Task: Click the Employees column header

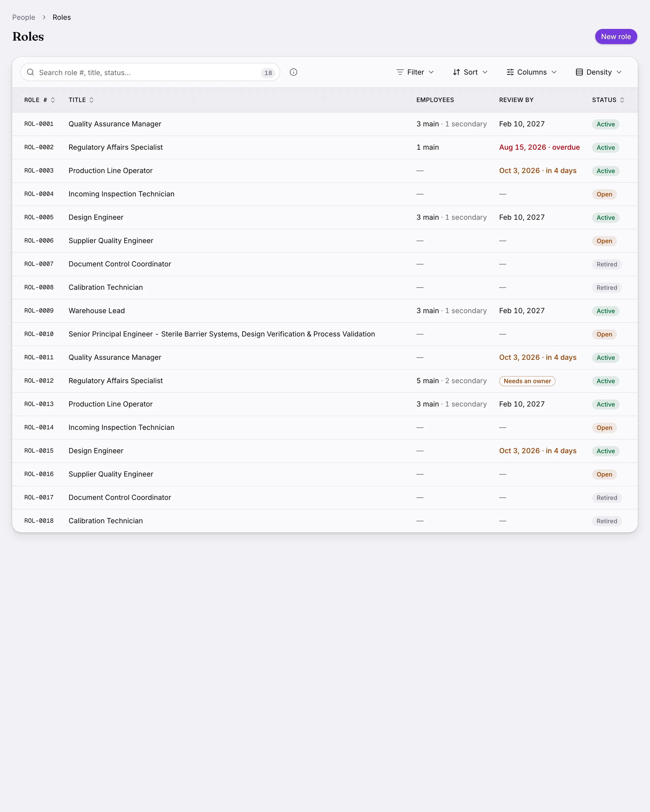Action: point(435,100)
